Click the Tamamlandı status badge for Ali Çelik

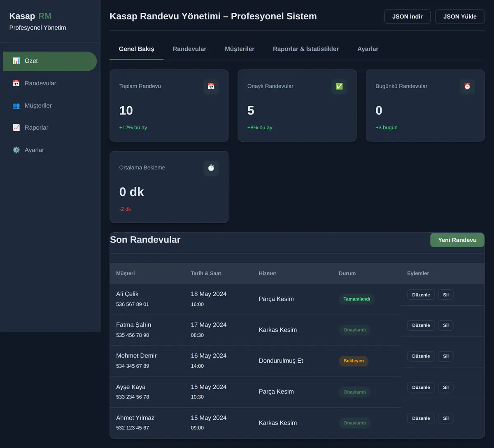point(357,299)
